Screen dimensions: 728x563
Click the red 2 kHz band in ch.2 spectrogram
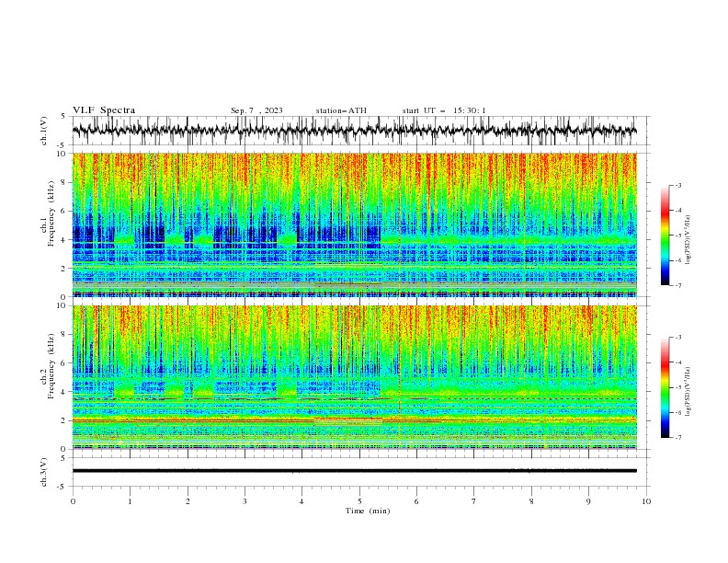point(355,420)
